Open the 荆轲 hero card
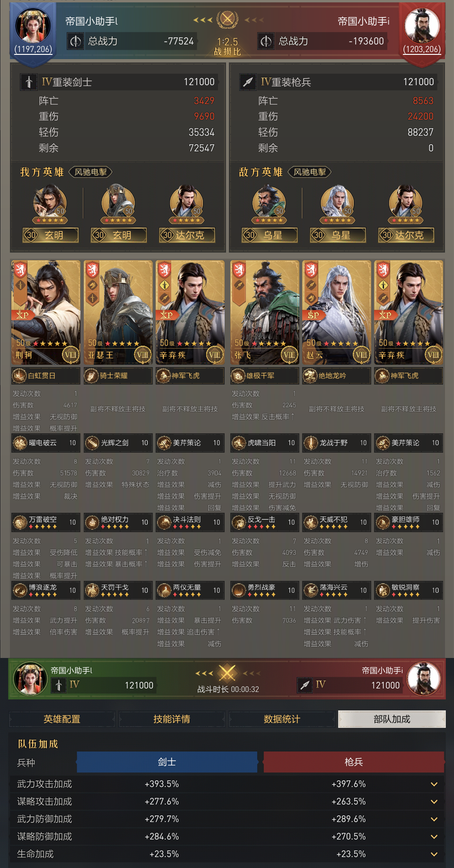 [46, 312]
